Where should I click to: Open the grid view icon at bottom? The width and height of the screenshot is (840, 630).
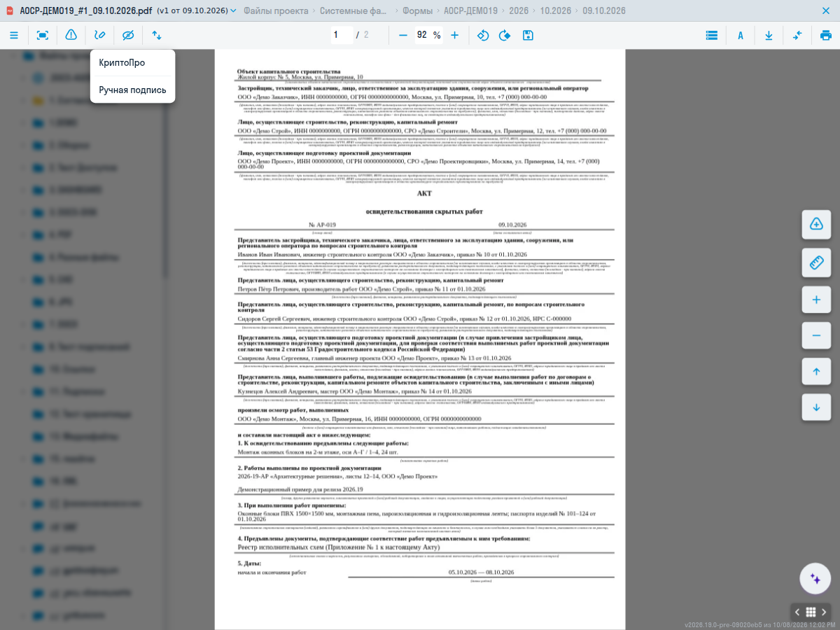(811, 612)
